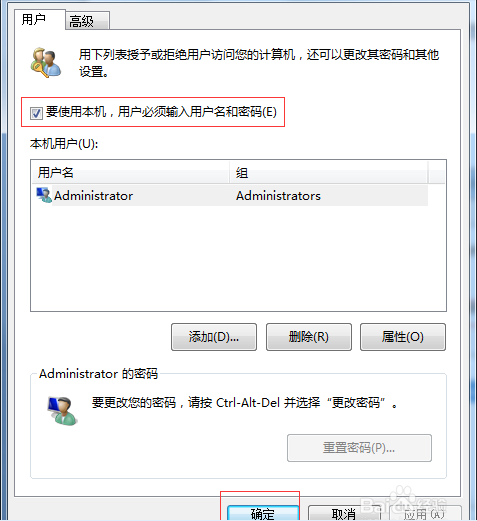This screenshot has height=521, width=477.
Task: Click the 应用(A) apply button
Action: coord(425,513)
